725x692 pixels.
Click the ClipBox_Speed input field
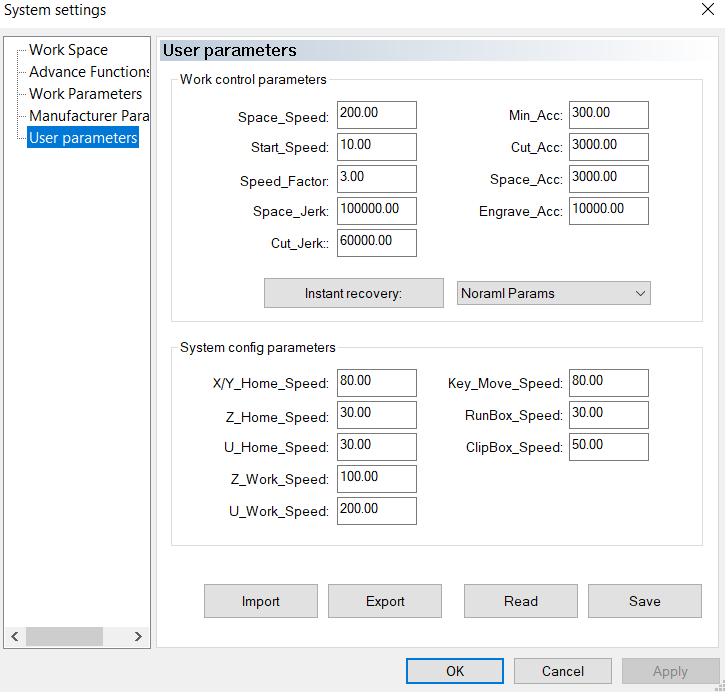[x=608, y=446]
